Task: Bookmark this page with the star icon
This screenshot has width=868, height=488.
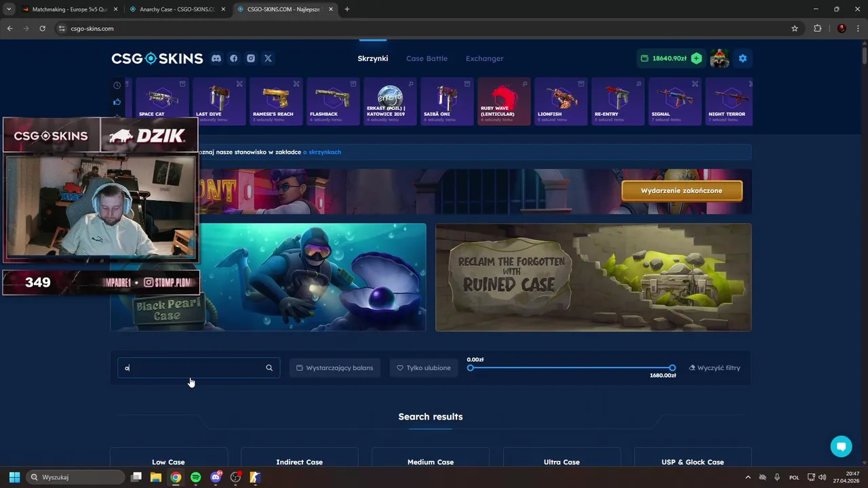Action: [795, 28]
